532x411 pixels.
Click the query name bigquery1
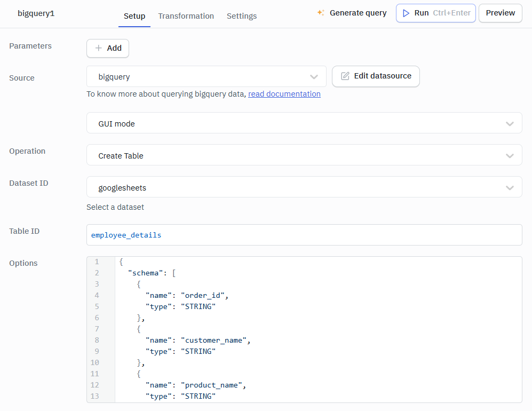(x=36, y=13)
